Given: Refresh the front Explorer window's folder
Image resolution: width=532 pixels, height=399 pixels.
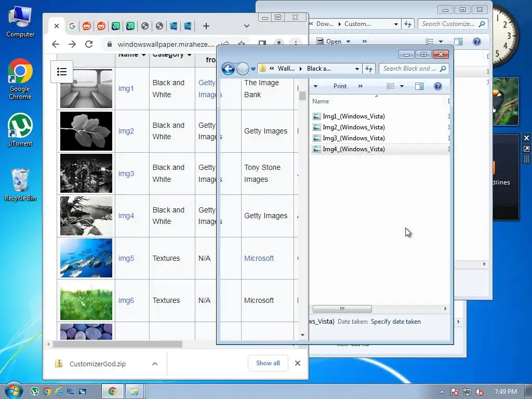Looking at the screenshot, I should [x=369, y=69].
